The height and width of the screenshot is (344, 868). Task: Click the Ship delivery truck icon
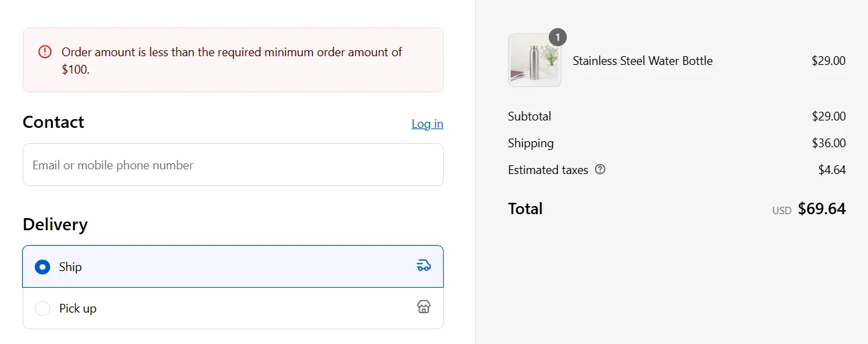pyautogui.click(x=423, y=266)
